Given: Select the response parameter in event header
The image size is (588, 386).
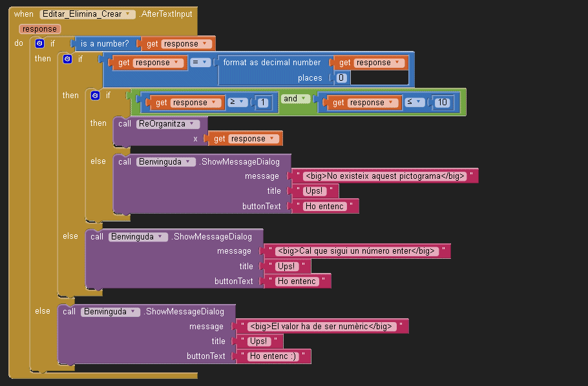Looking at the screenshot, I should [39, 29].
